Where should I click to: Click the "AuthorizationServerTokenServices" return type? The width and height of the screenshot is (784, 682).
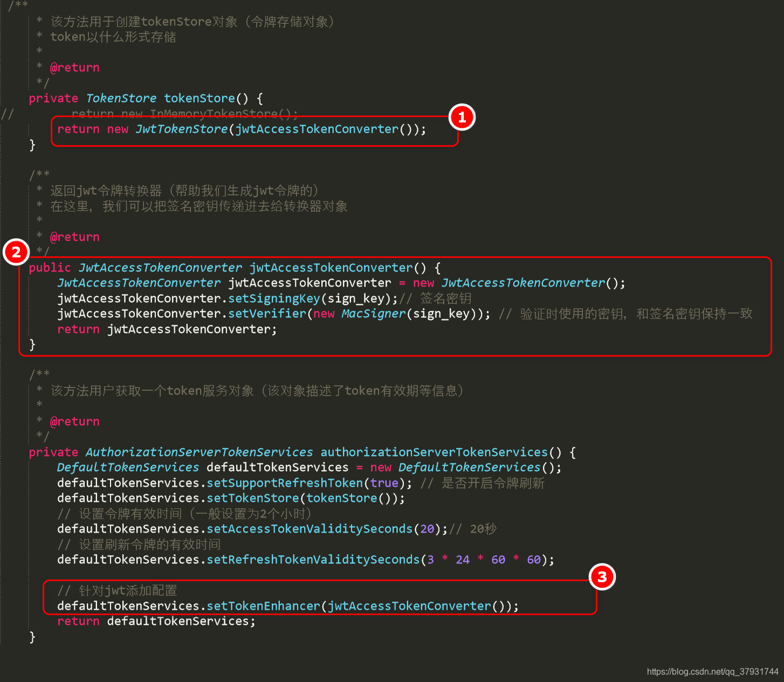(x=199, y=452)
